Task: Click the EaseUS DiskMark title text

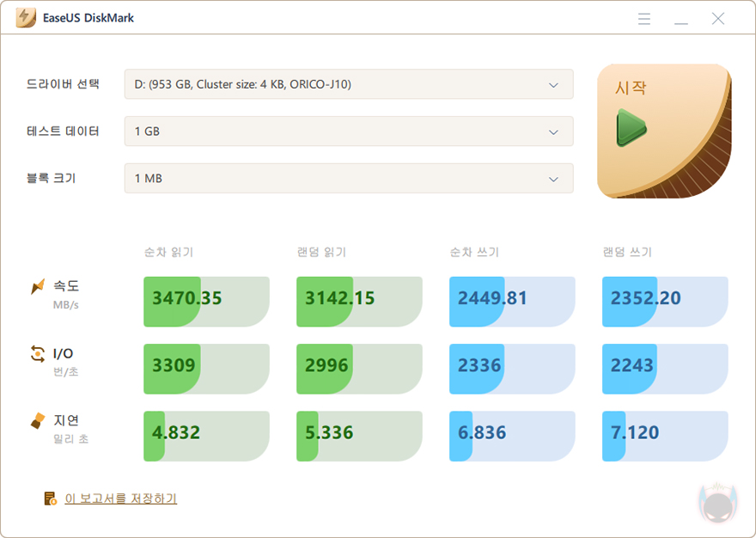Action: coord(88,18)
